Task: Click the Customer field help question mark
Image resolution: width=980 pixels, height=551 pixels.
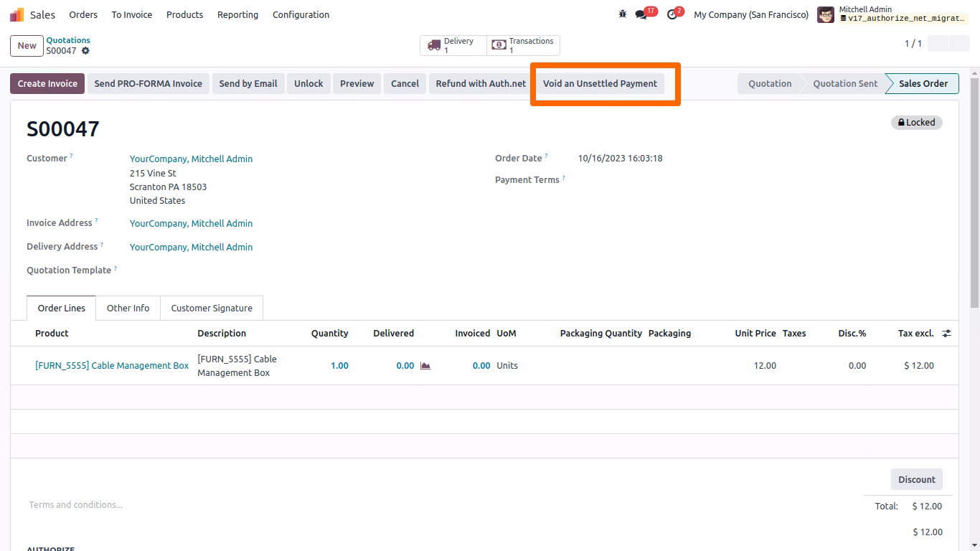Action: 71,156
